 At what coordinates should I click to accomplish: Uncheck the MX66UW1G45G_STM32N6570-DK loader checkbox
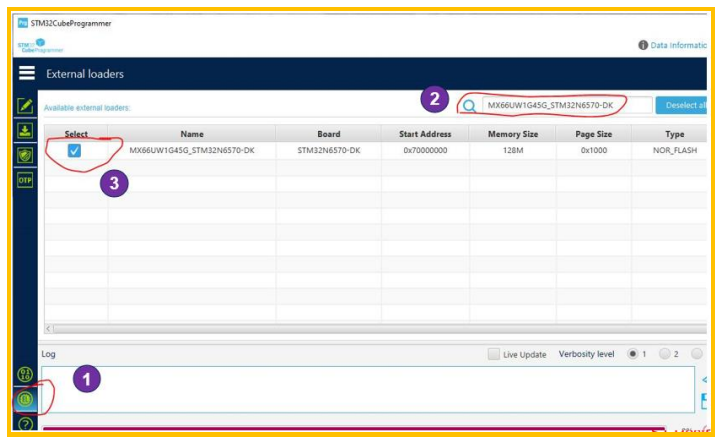pyautogui.click(x=74, y=150)
